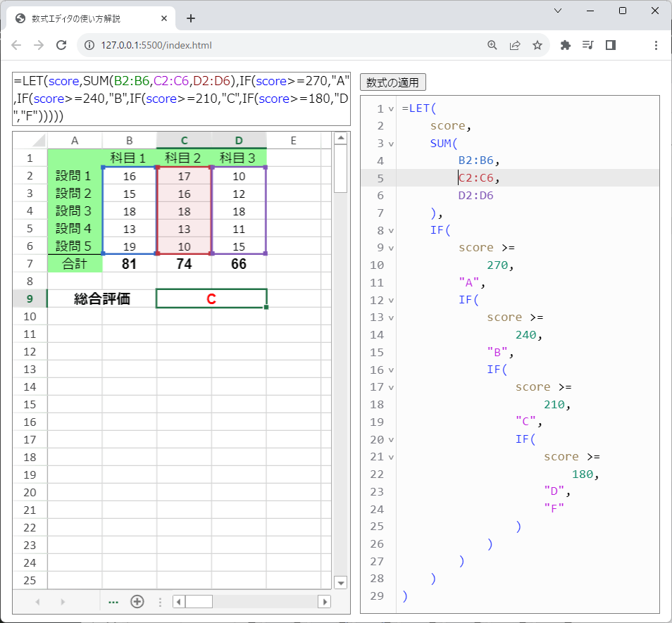Reload the page with the refresh icon

[61, 45]
